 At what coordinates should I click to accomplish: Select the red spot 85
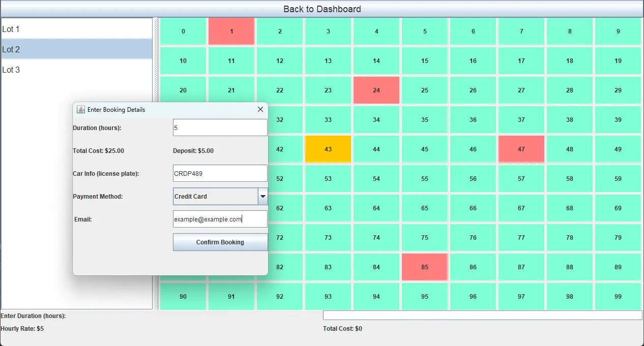pos(424,267)
